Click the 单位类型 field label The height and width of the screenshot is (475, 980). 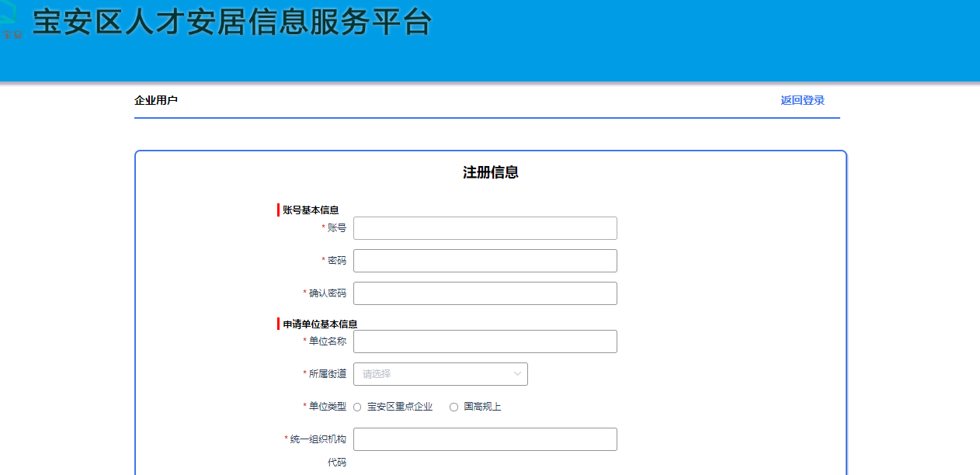[x=327, y=407]
